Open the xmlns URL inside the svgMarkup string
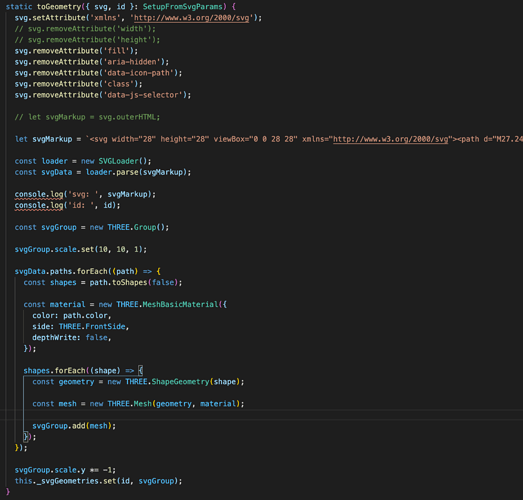The image size is (523, 500). [391, 139]
